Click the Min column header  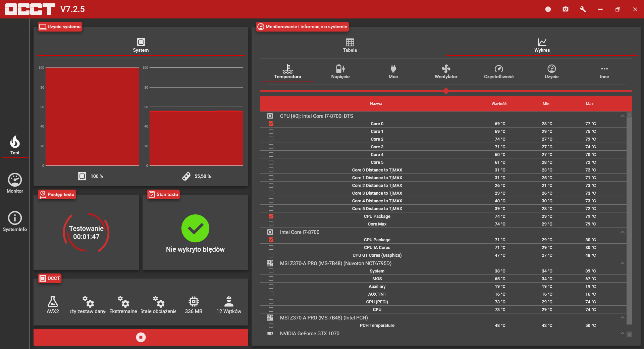(x=546, y=104)
